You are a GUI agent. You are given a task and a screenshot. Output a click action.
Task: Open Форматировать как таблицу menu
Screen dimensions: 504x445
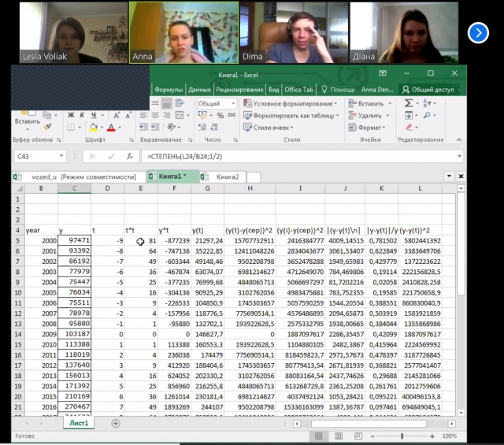click(291, 116)
